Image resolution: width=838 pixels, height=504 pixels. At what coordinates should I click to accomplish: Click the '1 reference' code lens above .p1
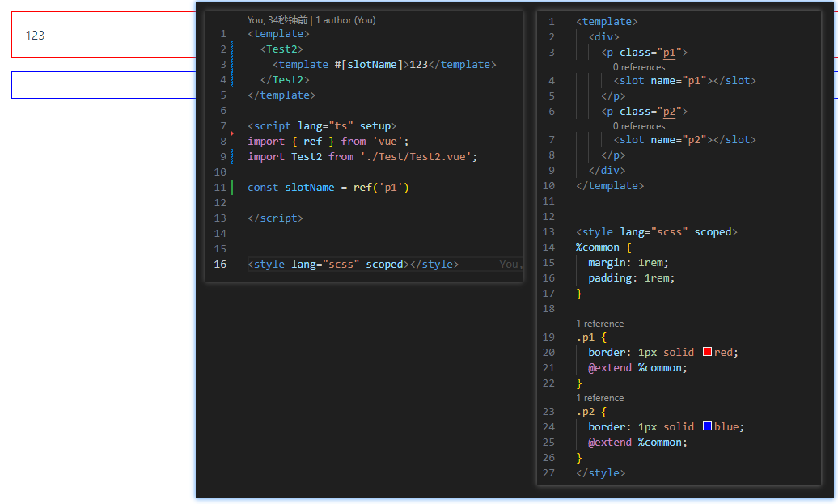pos(599,324)
